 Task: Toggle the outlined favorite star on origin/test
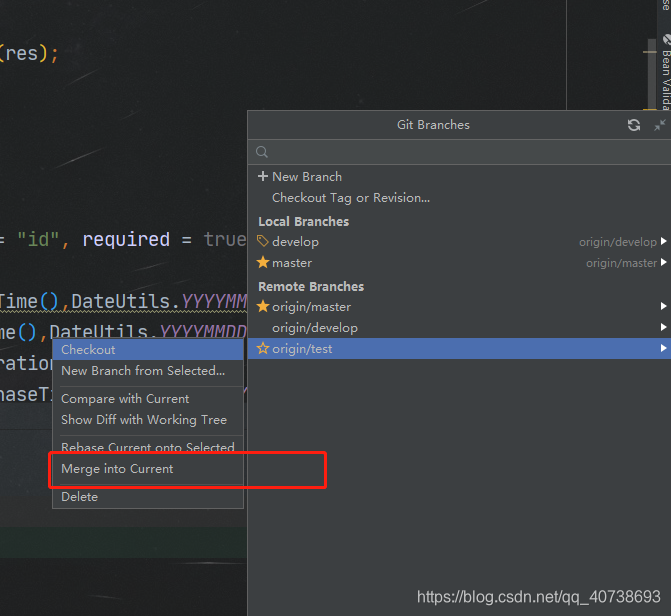tap(263, 348)
